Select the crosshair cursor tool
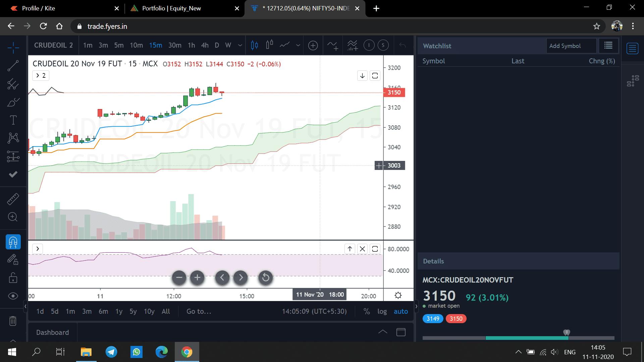This screenshot has height=362, width=644. [13, 48]
